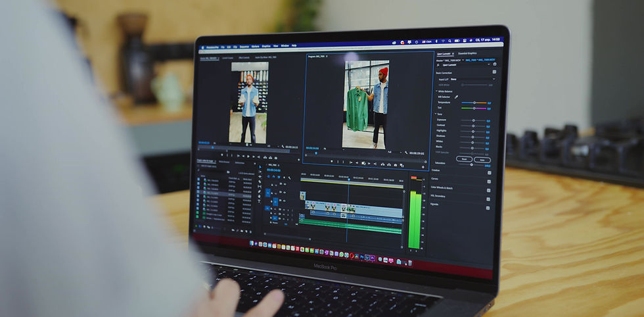
Task: Click the Source monitor Insert button
Action: pos(265,157)
